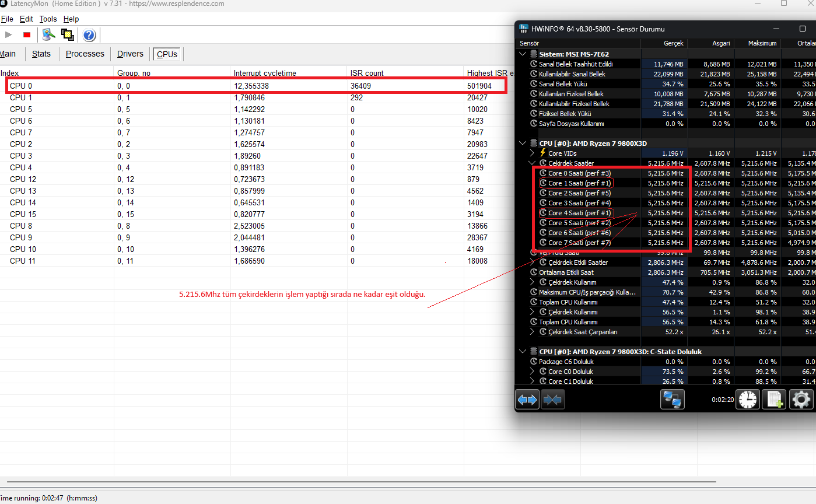Image resolution: width=816 pixels, height=504 pixels.
Task: Start logging with the document plus icon
Action: click(x=775, y=400)
